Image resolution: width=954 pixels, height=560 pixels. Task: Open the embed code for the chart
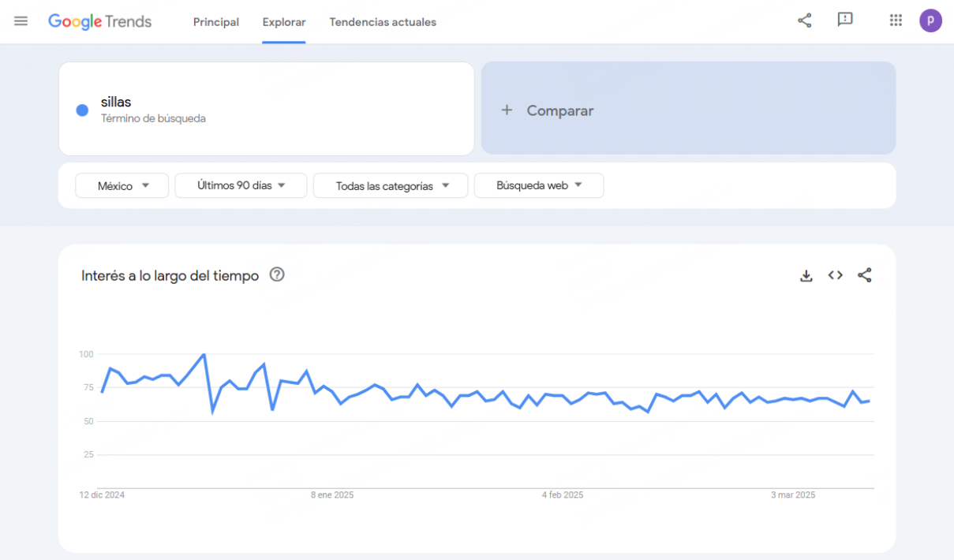(835, 275)
